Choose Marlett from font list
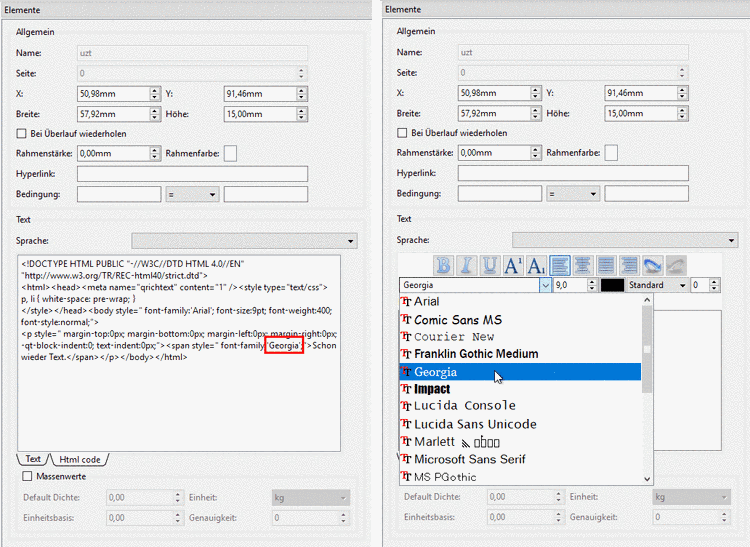Image resolution: width=750 pixels, height=547 pixels. coord(520,441)
